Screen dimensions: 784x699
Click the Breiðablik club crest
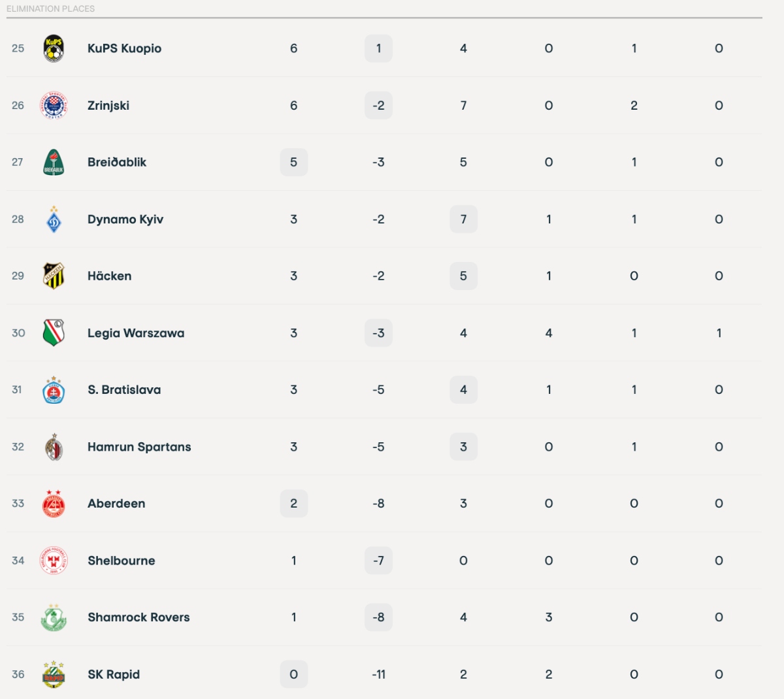pos(54,162)
